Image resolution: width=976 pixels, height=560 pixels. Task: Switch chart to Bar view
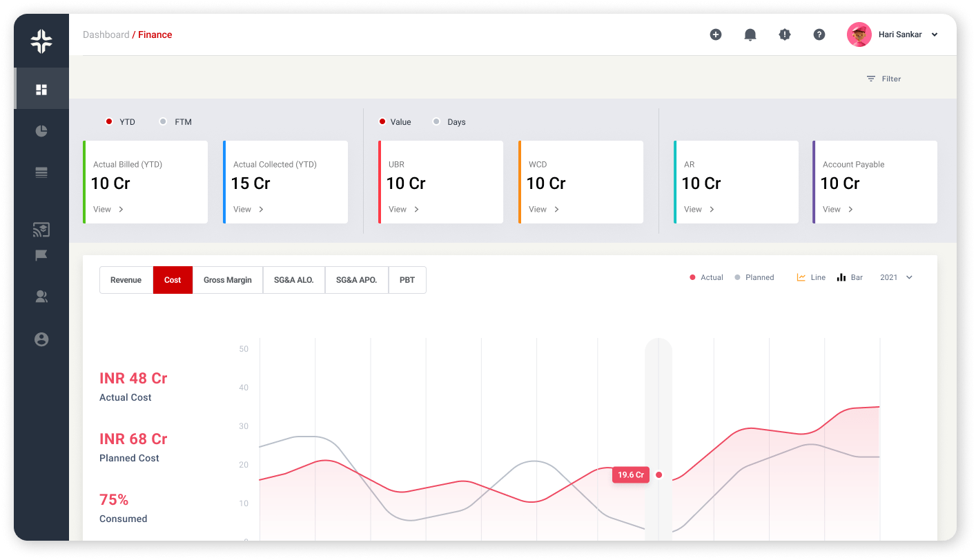point(849,277)
